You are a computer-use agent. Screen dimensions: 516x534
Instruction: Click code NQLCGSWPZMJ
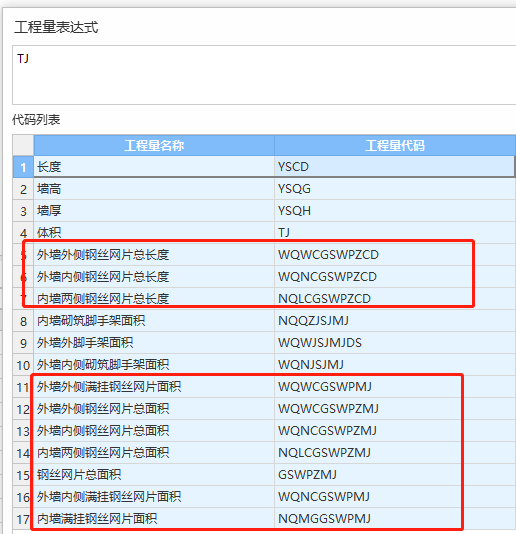(324, 452)
